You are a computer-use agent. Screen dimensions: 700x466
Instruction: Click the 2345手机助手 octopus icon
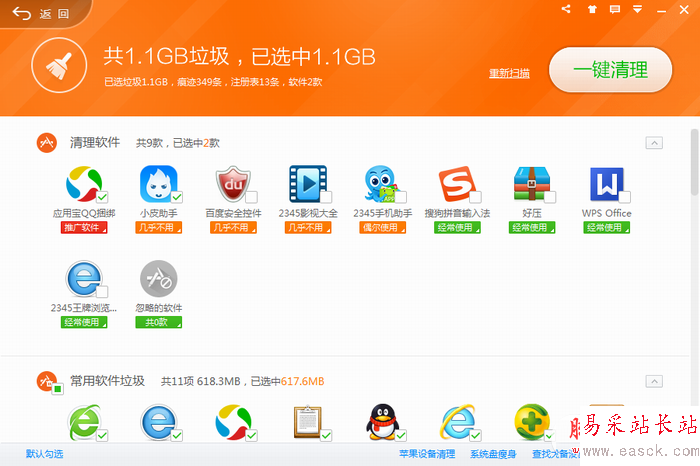tap(382, 183)
